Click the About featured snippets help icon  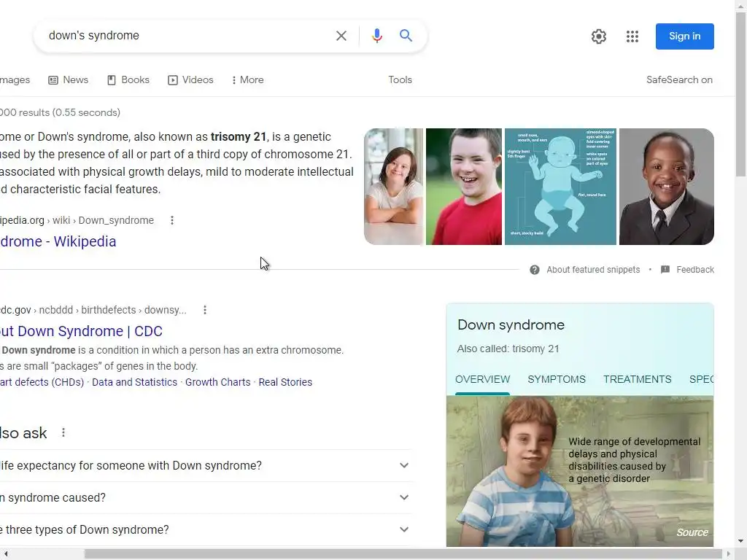point(535,270)
